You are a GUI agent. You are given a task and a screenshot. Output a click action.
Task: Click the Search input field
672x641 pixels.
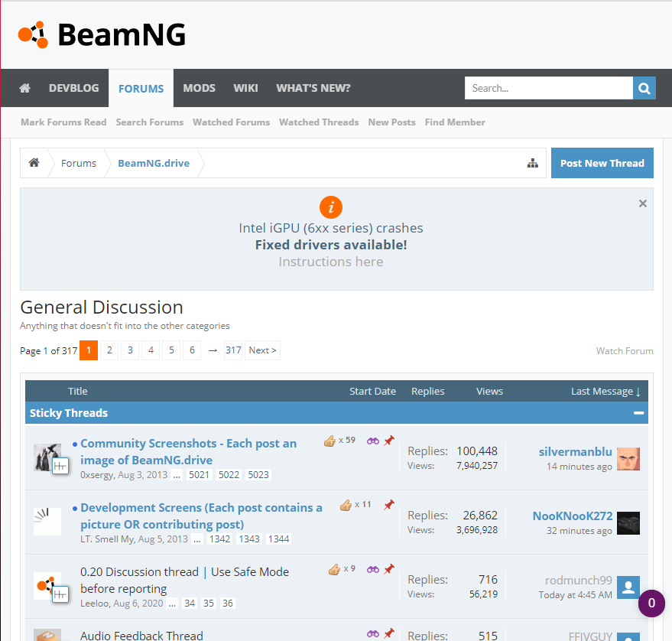point(549,88)
